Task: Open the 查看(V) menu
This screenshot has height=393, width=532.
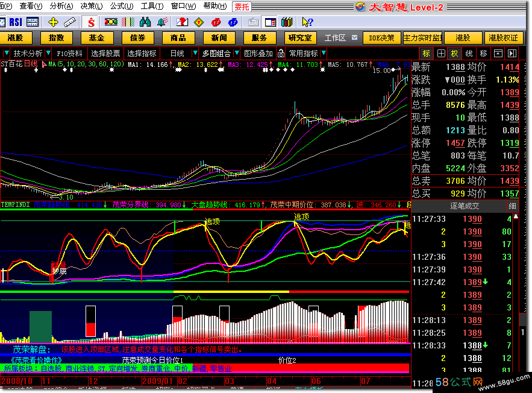Action: tap(31, 6)
